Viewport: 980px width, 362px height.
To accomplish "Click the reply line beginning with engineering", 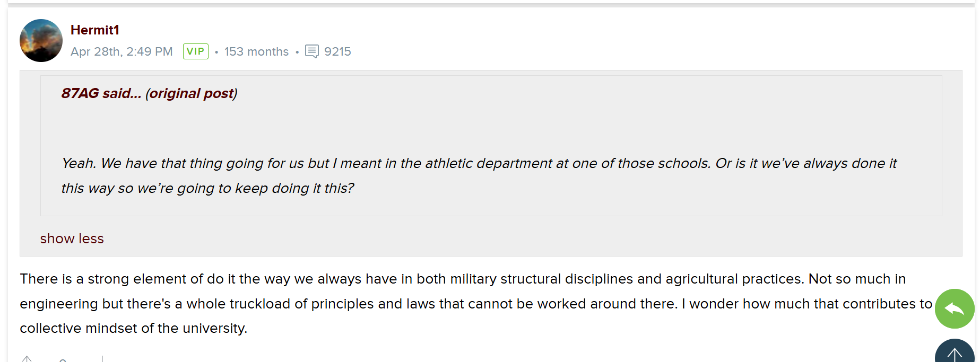I will point(476,304).
